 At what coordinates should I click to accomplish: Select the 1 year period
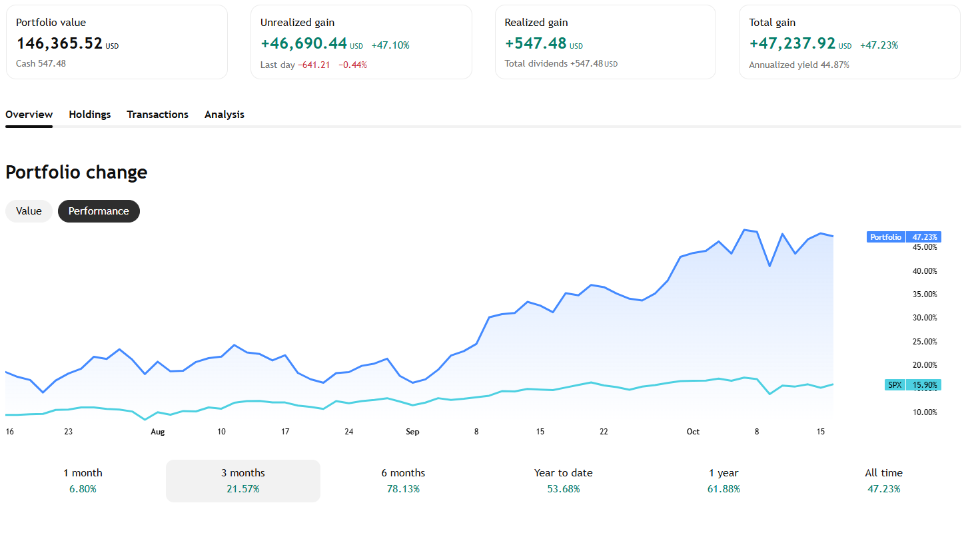[x=724, y=480]
